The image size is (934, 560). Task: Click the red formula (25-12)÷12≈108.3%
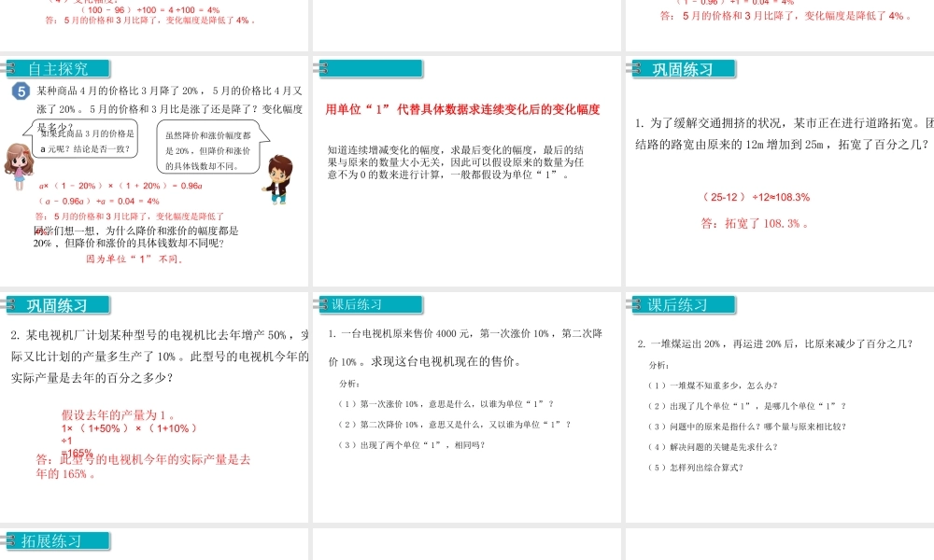[756, 197]
